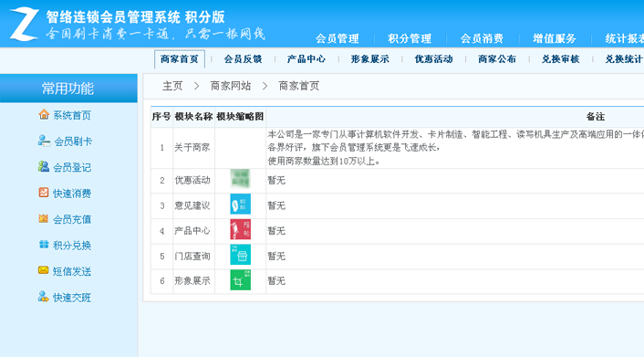The height and width of the screenshot is (357, 644).
Task: Switch to the 商家公布 tab
Action: [x=497, y=59]
